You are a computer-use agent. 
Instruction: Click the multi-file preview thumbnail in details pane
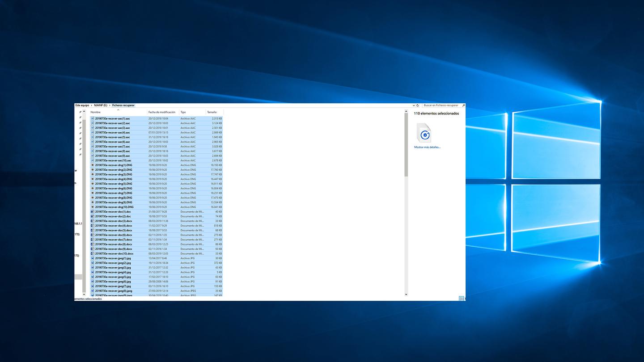(x=424, y=133)
